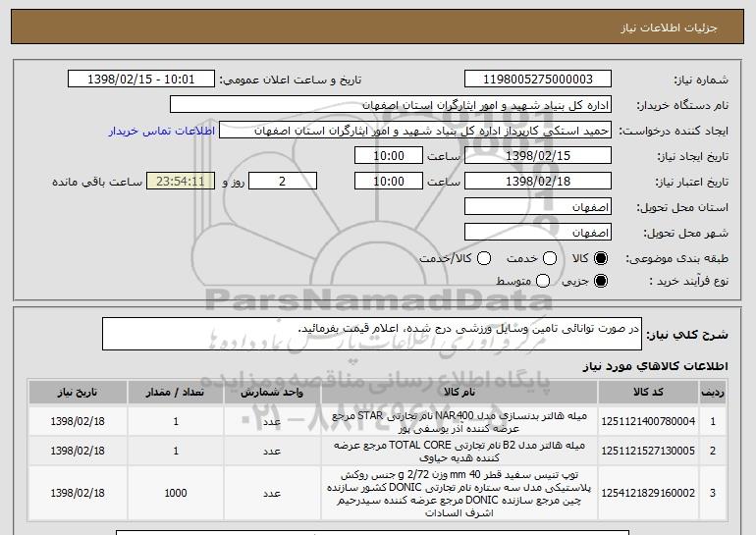Click item code 1251121400780004
756x535 pixels.
coord(648,421)
